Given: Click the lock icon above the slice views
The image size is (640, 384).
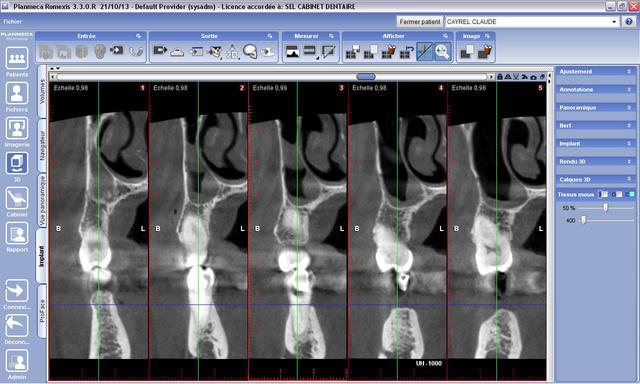Looking at the screenshot, I should 500,77.
